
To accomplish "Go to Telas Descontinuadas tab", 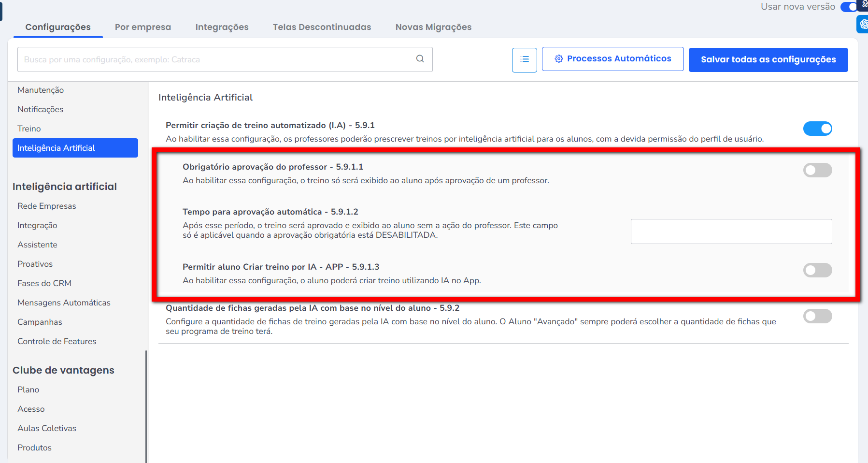I will [322, 27].
